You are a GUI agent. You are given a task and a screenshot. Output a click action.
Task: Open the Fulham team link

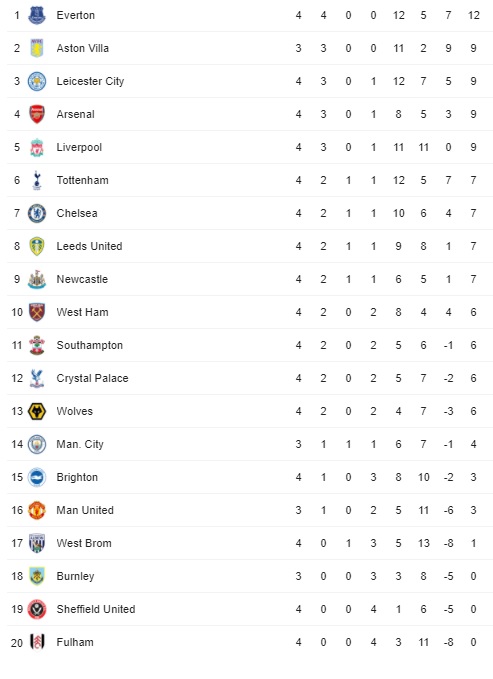75,642
